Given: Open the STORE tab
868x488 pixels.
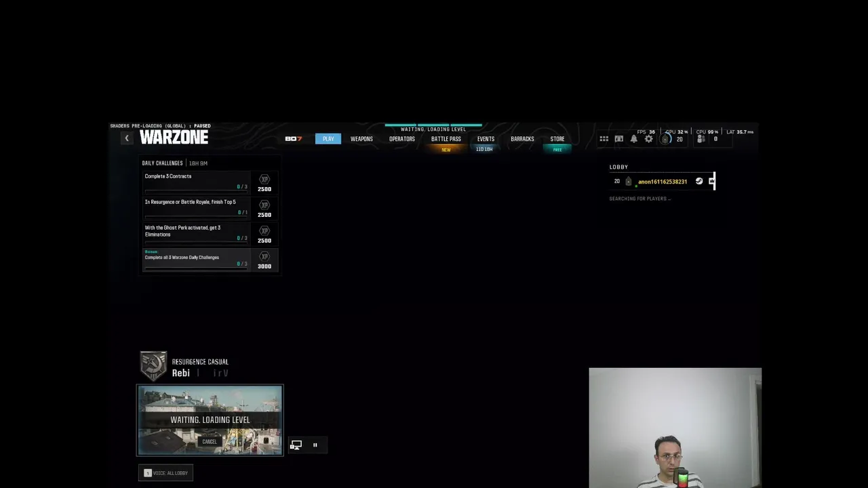Looking at the screenshot, I should pyautogui.click(x=557, y=139).
